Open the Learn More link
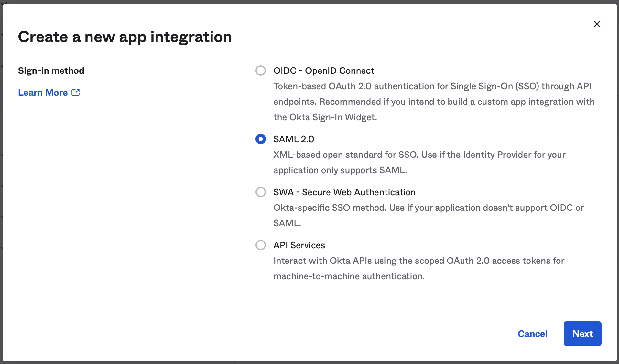This screenshot has height=364, width=619. coord(43,93)
